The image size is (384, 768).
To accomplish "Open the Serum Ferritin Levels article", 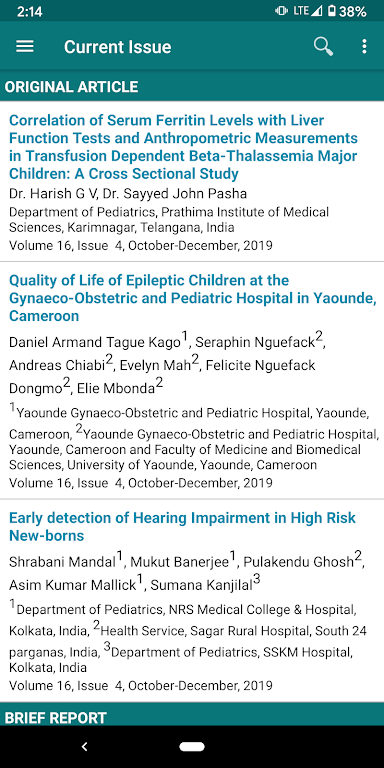I will 183,147.
